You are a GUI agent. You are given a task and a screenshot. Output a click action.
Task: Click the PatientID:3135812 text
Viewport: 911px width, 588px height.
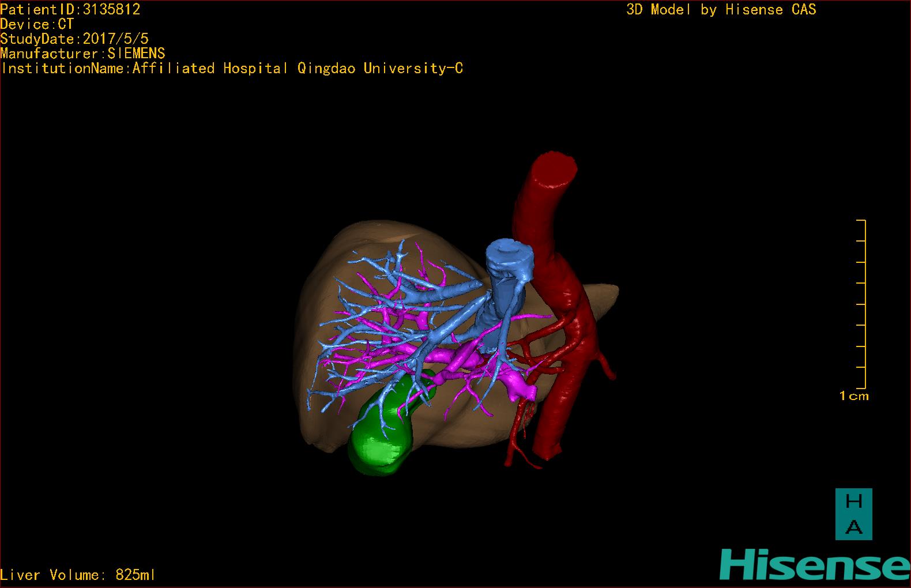point(70,9)
